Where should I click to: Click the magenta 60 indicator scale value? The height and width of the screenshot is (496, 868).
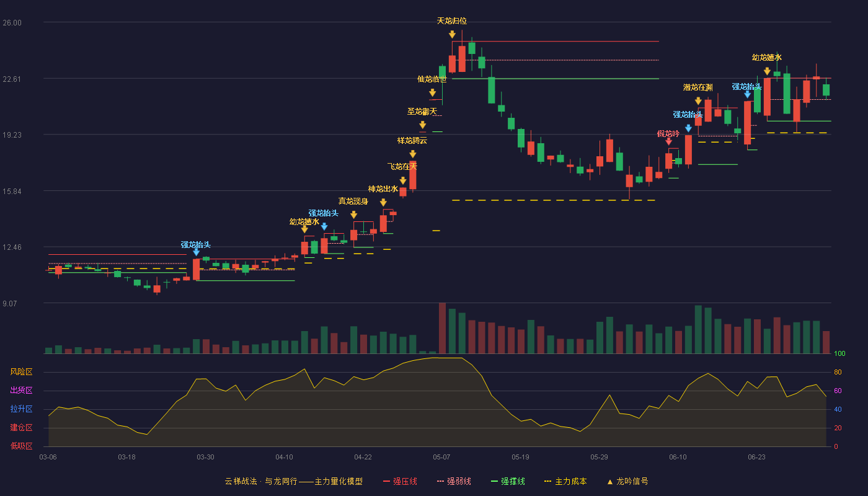pyautogui.click(x=838, y=391)
